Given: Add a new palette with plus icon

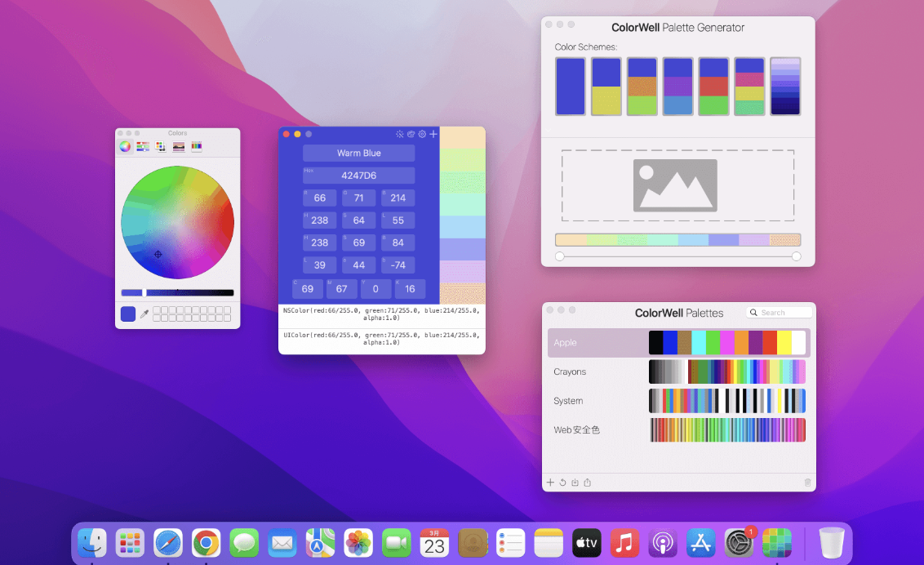Looking at the screenshot, I should point(550,483).
